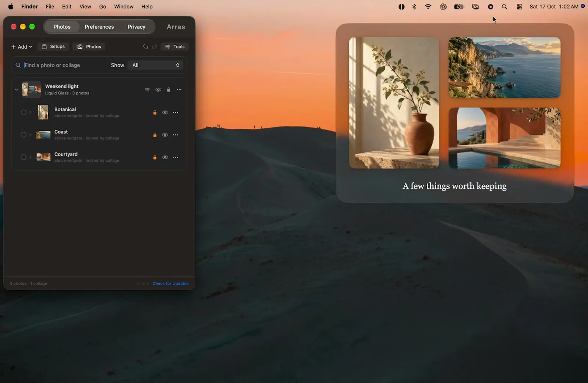Hide the Courtyard photo

[x=165, y=157]
